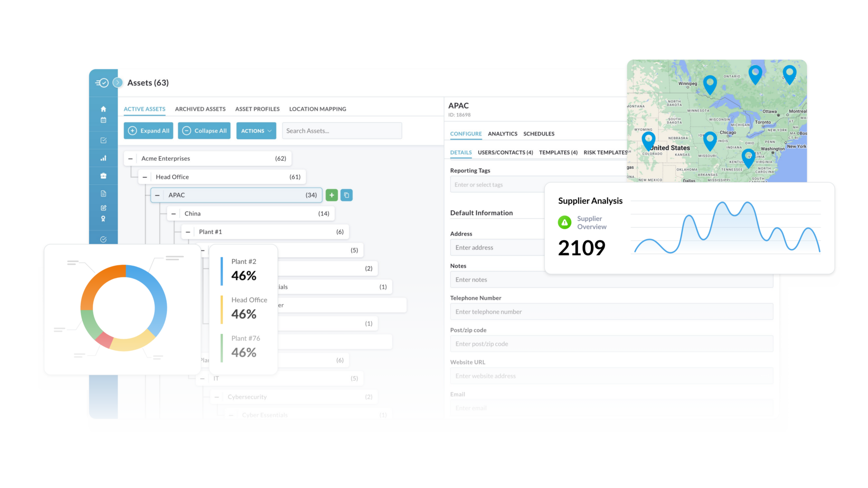Add a child asset with the green plus icon
The image size is (868, 488).
point(331,195)
